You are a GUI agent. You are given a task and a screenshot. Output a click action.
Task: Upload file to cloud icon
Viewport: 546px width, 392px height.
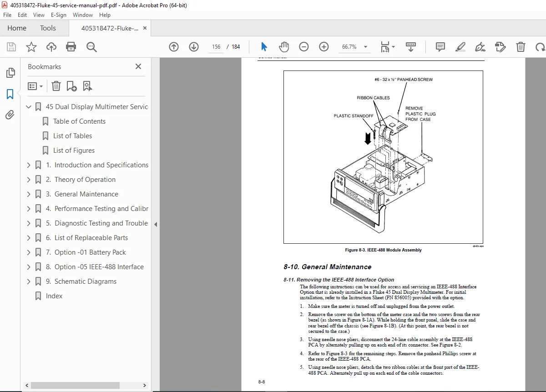click(x=51, y=47)
